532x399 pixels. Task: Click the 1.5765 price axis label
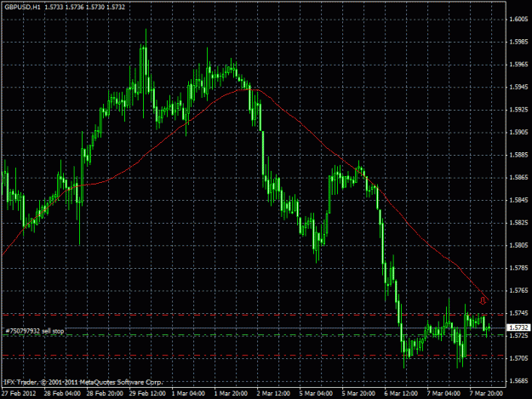pos(518,290)
